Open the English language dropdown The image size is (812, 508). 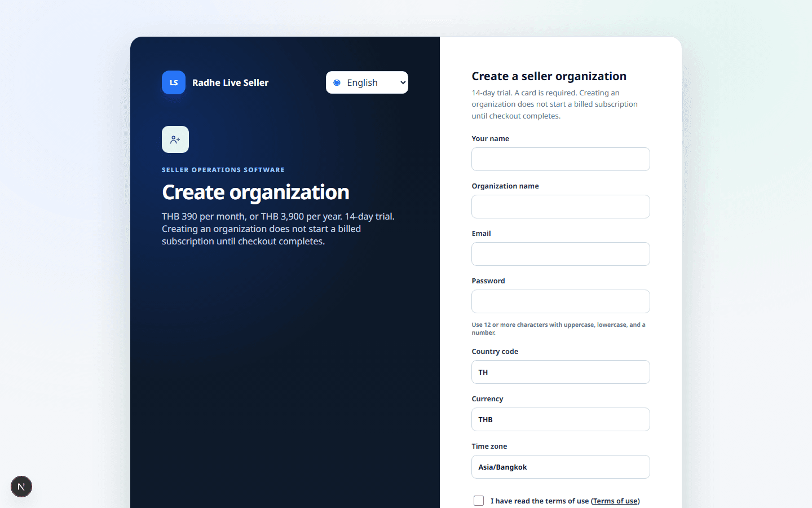(367, 82)
